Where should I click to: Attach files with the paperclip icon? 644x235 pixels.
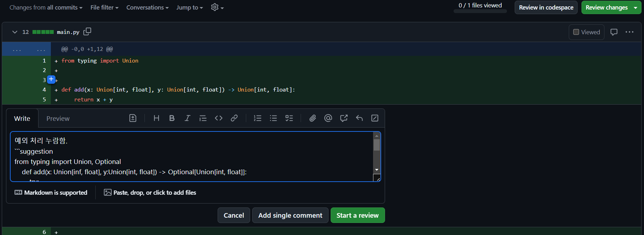point(313,118)
